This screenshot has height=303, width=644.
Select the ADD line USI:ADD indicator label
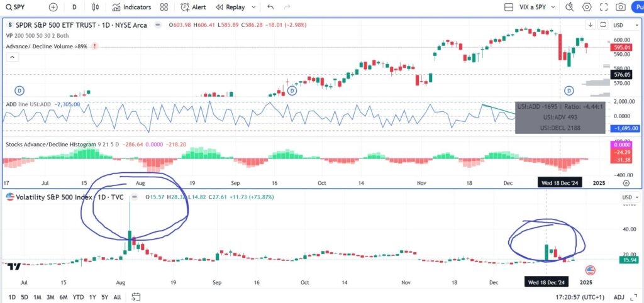pyautogui.click(x=28, y=104)
